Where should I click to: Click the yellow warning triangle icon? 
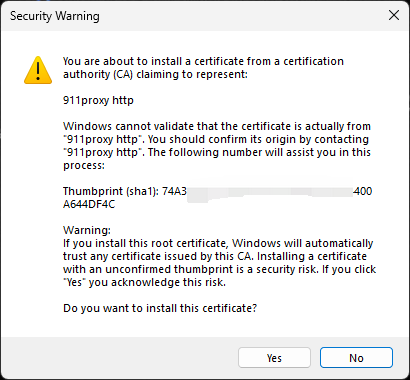[x=38, y=70]
